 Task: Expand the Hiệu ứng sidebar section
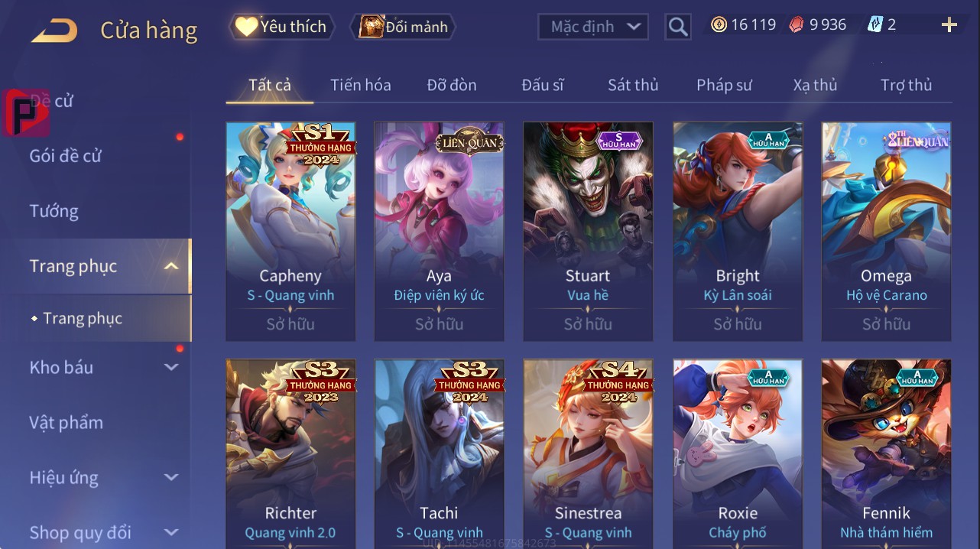pos(171,477)
